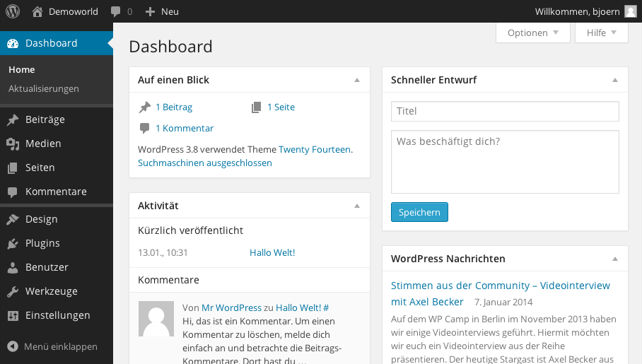
Task: Click the Medien media icon
Action: click(13, 144)
